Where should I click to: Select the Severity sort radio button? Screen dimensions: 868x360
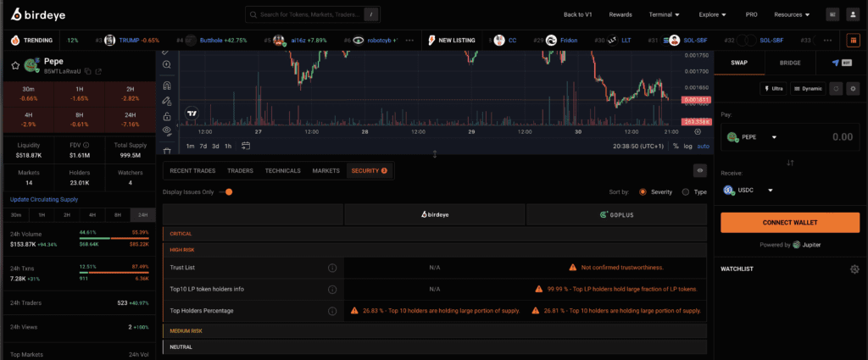[642, 192]
